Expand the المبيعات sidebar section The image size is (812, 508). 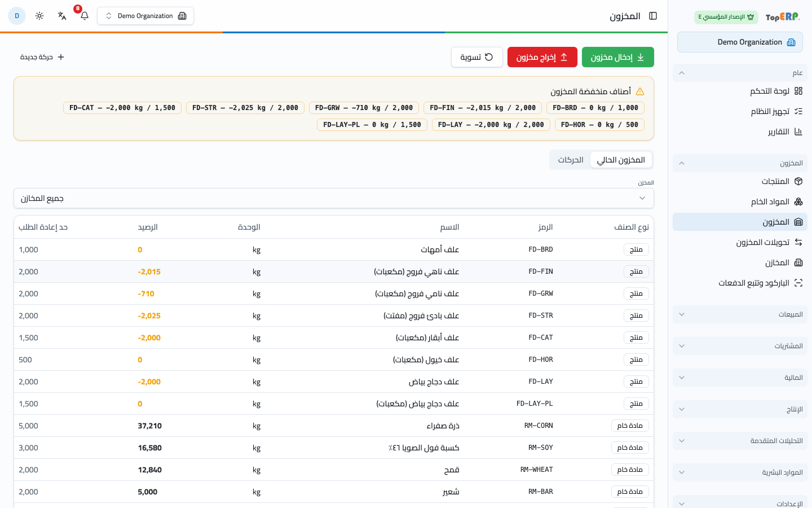point(740,314)
